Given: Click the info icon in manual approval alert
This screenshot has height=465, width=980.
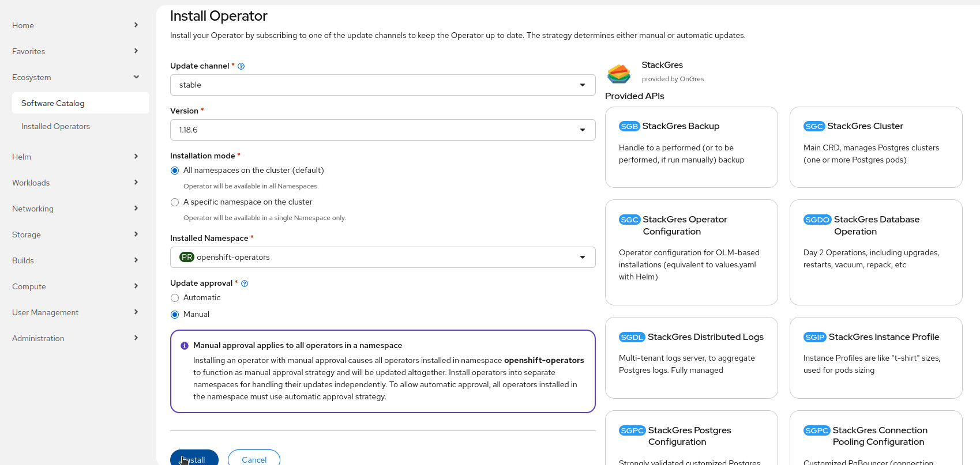Looking at the screenshot, I should [185, 346].
